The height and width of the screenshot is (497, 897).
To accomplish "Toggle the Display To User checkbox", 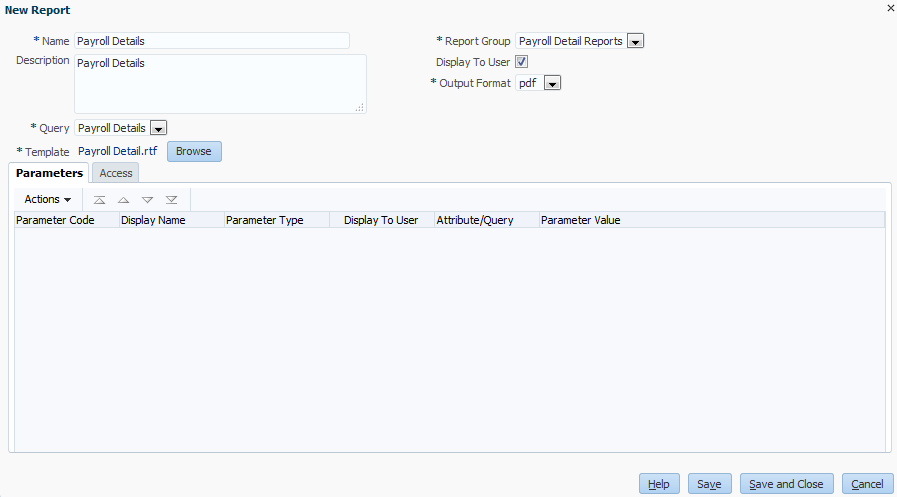I will [x=521, y=62].
